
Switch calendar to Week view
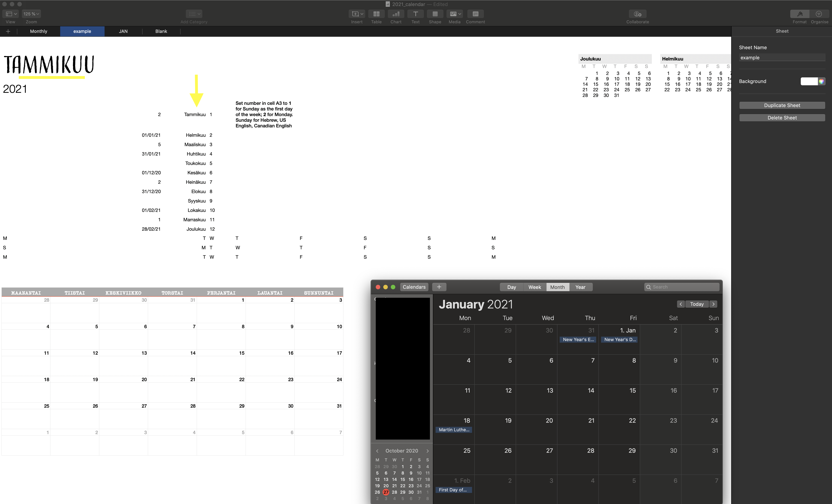click(534, 287)
